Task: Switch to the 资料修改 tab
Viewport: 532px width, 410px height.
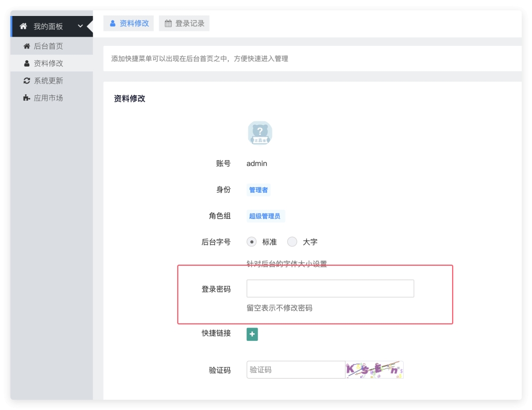Action: tap(129, 23)
